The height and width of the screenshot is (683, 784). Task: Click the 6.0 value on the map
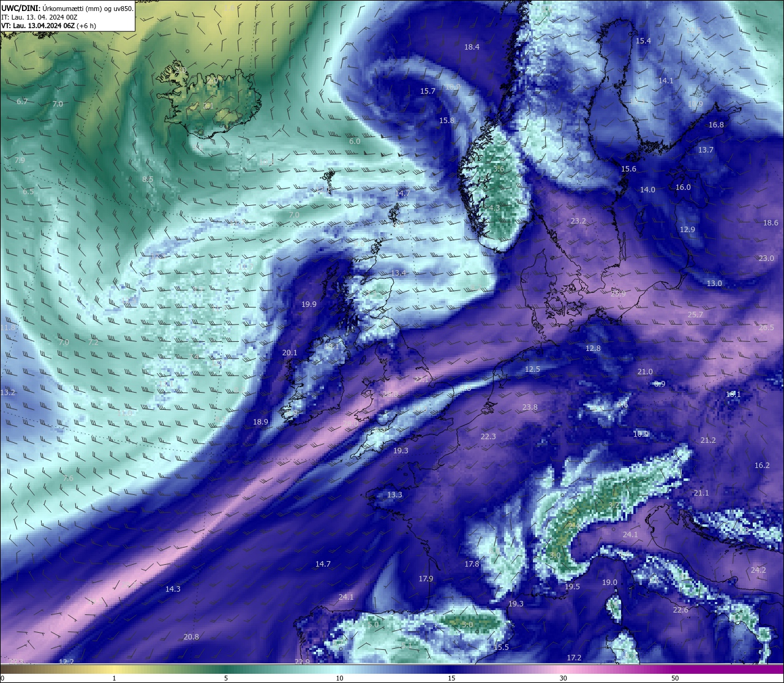[x=355, y=142]
